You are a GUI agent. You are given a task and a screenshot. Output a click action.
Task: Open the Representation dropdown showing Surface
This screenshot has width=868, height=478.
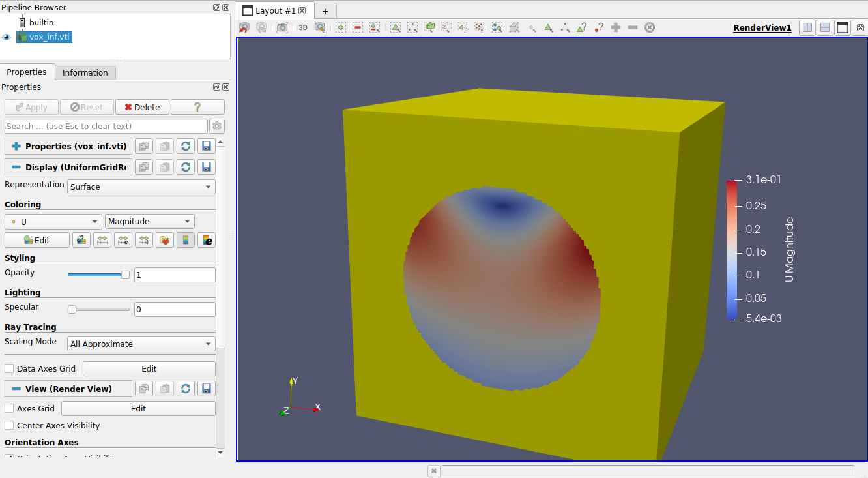tap(141, 187)
